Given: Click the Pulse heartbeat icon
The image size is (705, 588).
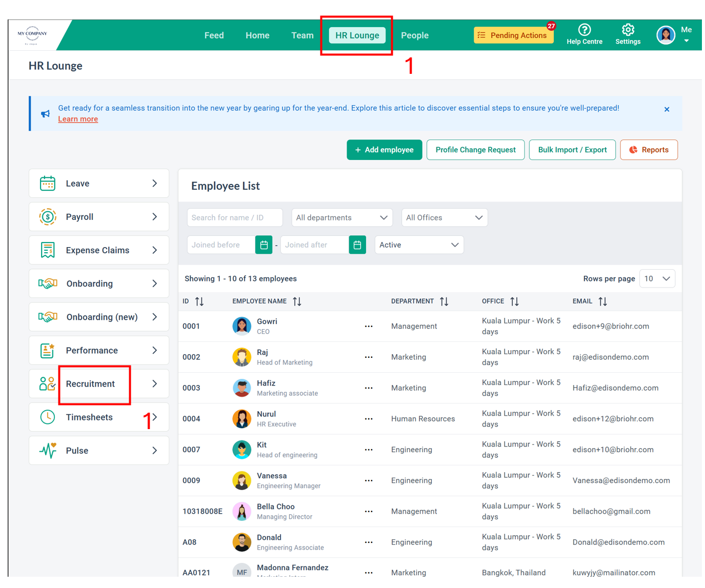Looking at the screenshot, I should coord(47,450).
